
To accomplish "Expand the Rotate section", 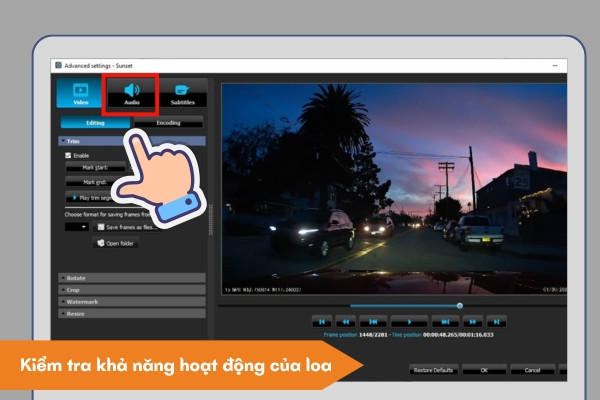I will point(132,278).
